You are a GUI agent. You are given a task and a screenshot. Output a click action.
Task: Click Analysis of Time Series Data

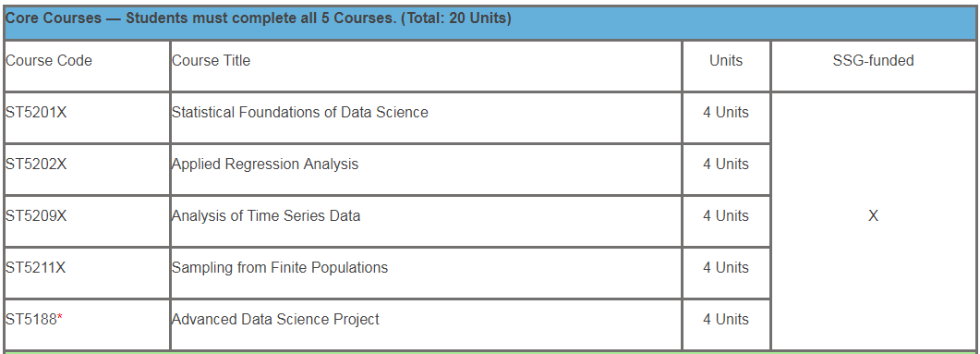click(266, 215)
